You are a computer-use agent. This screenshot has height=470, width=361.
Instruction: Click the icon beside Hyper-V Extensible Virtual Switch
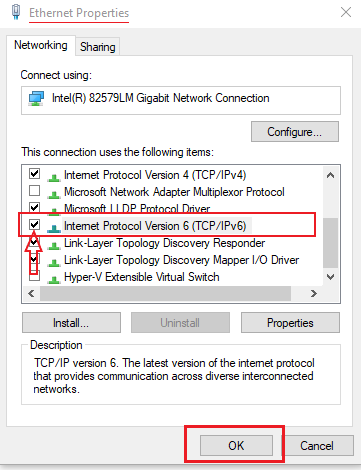click(x=54, y=278)
